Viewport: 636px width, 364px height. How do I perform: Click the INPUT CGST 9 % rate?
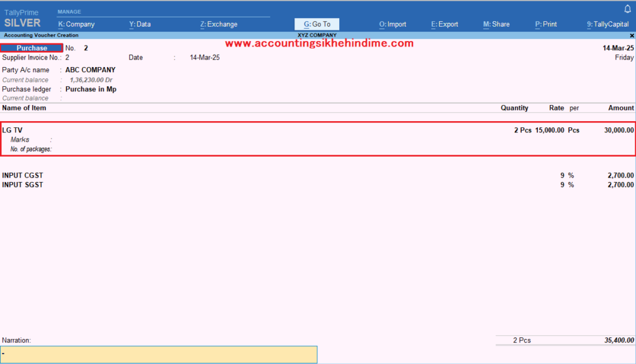point(567,175)
